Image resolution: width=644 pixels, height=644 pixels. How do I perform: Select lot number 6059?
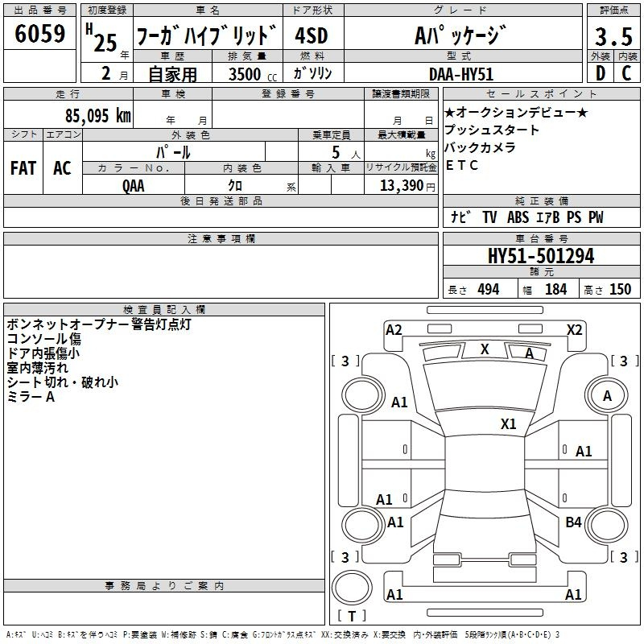coord(39,34)
